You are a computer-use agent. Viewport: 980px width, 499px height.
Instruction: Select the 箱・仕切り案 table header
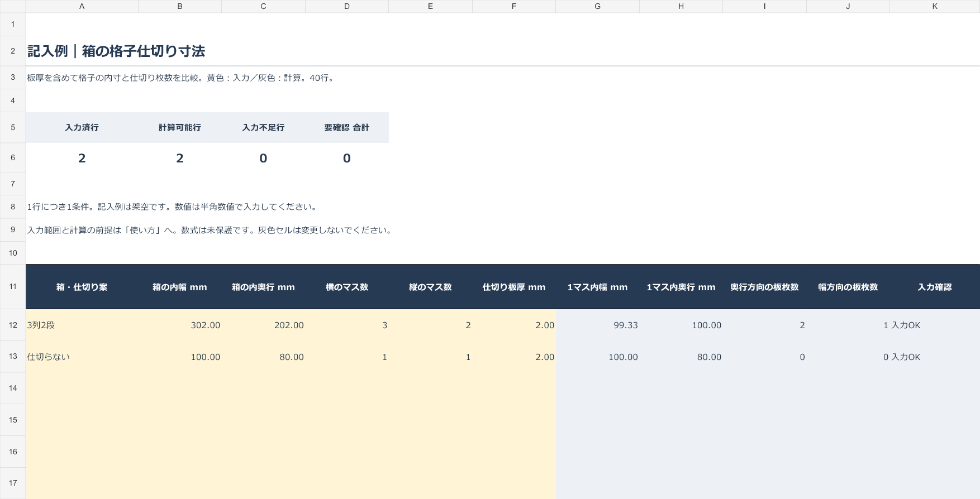(82, 287)
